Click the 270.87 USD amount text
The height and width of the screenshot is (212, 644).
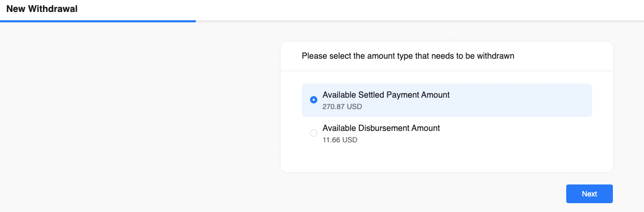click(342, 107)
